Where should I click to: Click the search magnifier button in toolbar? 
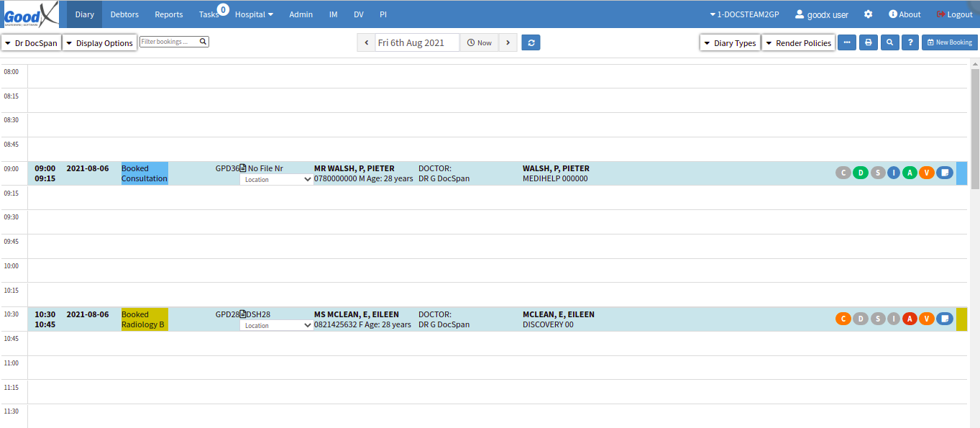889,43
